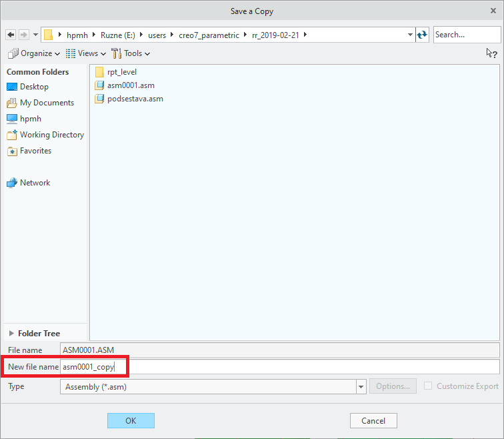Click the Working Directory folder icon
Image resolution: width=504 pixels, height=439 pixels.
pos(12,135)
